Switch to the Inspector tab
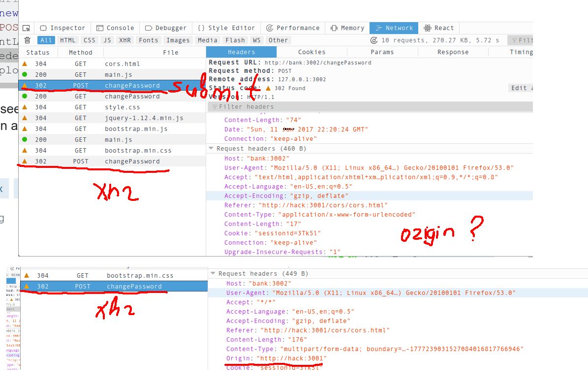Screen dimensions: 588x387 pyautogui.click(x=62, y=28)
